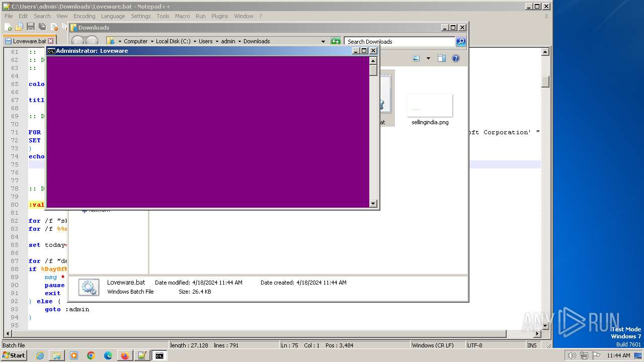Click the up arrow of the Loveware console scrollbar

(373, 61)
